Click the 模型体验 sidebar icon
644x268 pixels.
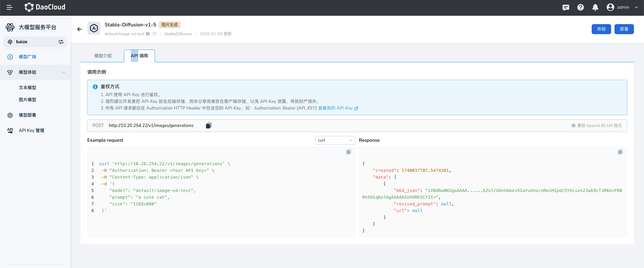coord(10,72)
